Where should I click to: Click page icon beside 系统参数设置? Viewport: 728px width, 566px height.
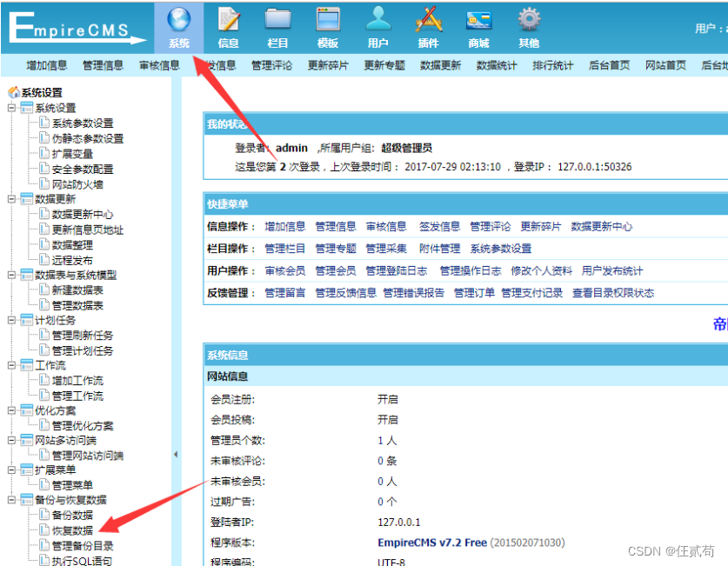point(44,123)
